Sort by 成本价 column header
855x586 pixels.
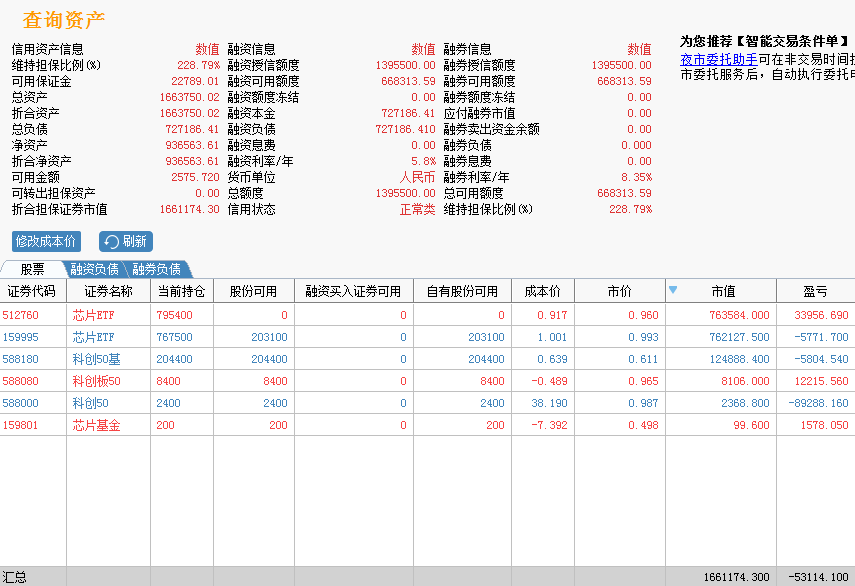click(543, 291)
